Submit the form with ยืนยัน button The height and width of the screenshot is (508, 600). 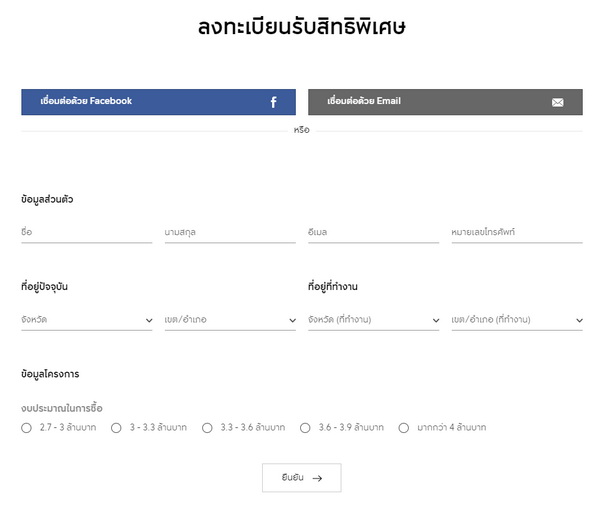(301, 478)
